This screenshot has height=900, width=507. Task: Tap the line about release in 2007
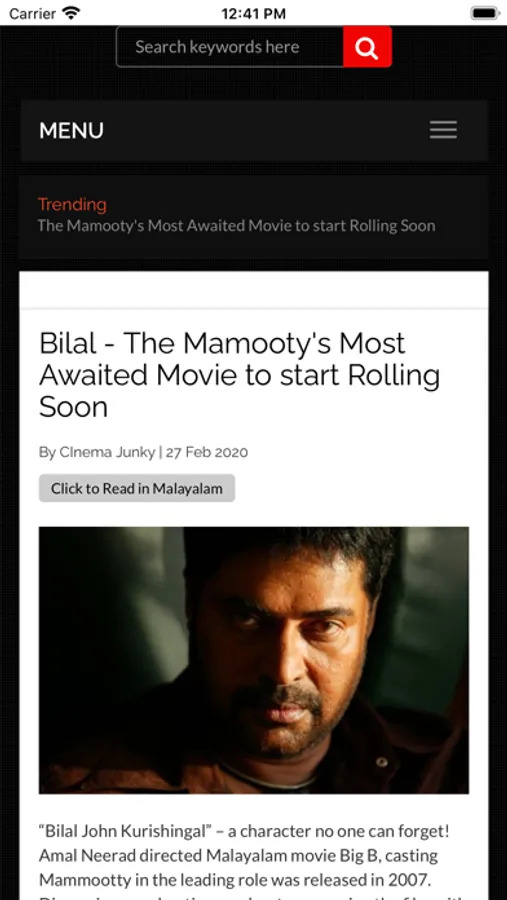pyautogui.click(x=237, y=879)
